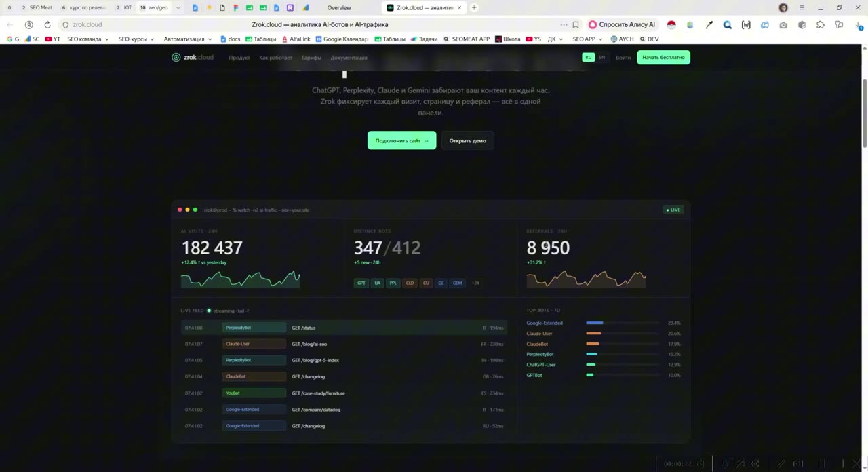The height and width of the screenshot is (472, 868).
Task: Click the Войти login link
Action: (623, 58)
